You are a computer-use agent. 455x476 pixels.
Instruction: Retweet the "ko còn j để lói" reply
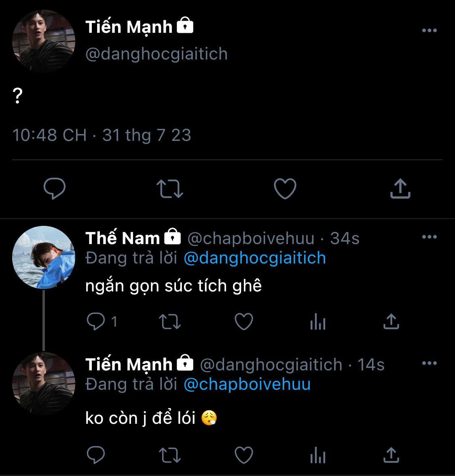click(170, 455)
